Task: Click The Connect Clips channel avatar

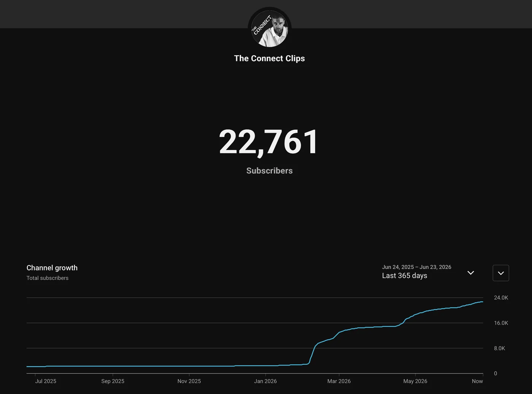Action: point(269,29)
